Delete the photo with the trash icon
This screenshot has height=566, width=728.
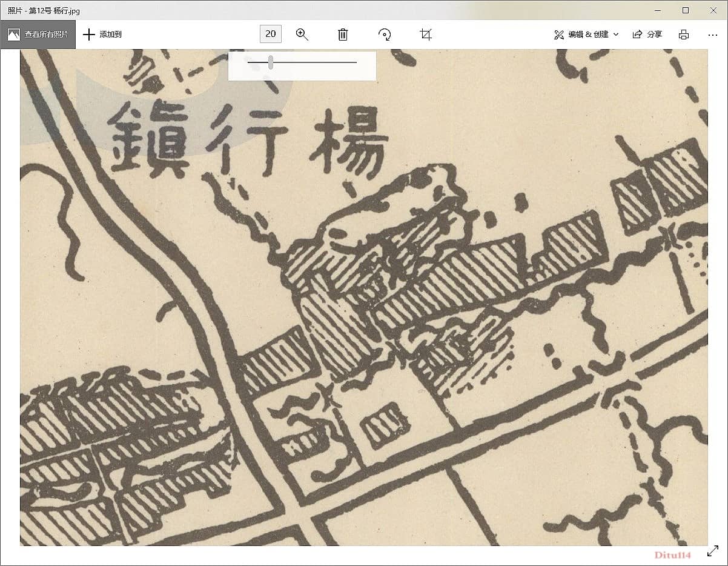click(343, 35)
